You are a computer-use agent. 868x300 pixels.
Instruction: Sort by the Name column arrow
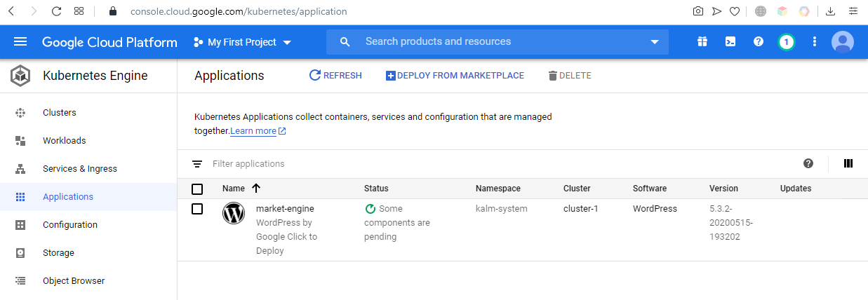[256, 189]
